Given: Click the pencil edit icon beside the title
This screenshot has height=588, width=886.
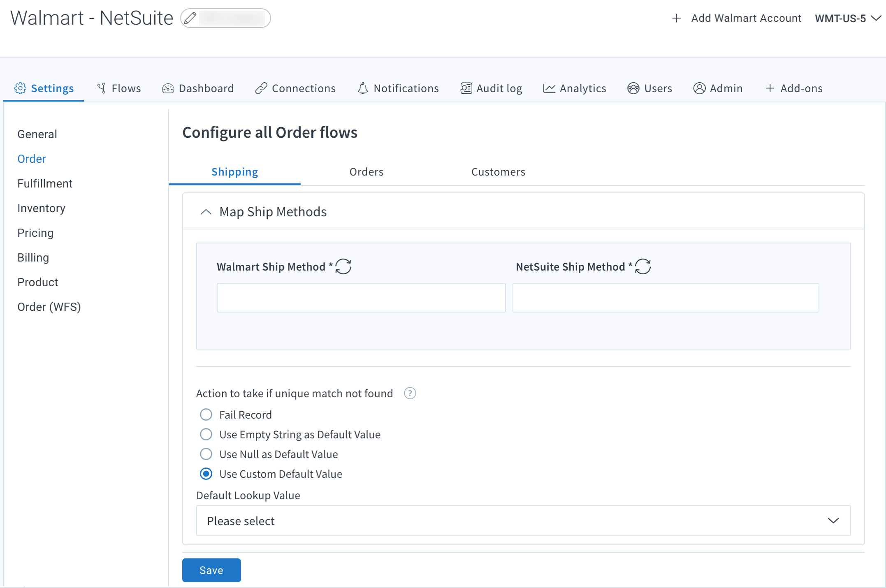Looking at the screenshot, I should point(190,18).
